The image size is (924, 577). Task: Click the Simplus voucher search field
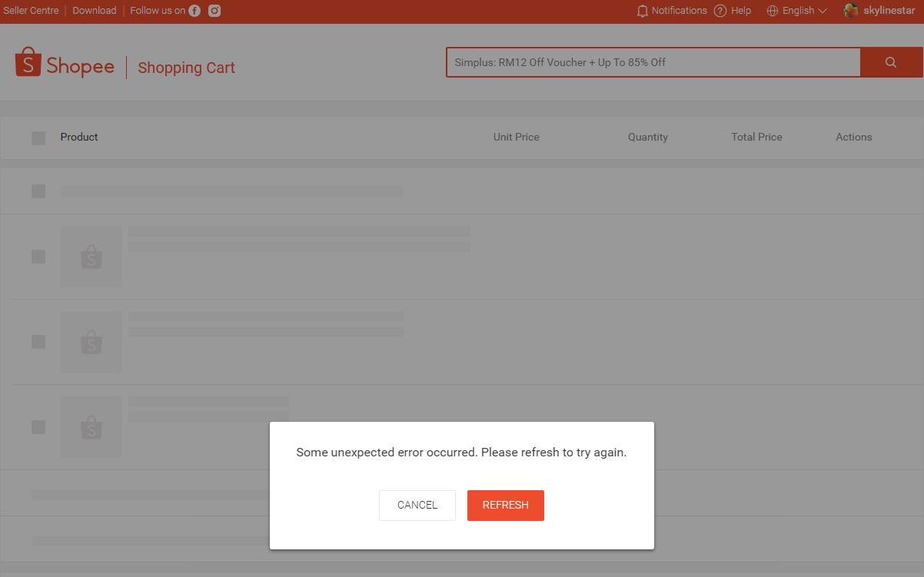click(x=653, y=62)
